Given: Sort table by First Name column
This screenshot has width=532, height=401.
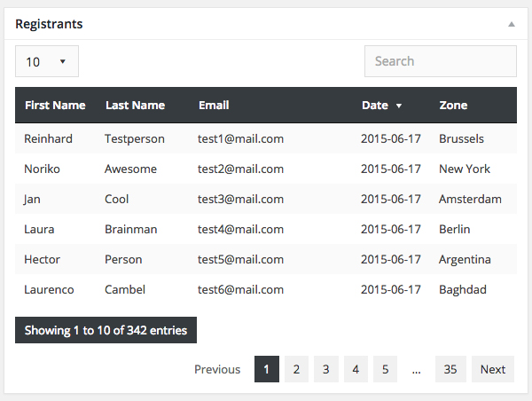Looking at the screenshot, I should (55, 105).
